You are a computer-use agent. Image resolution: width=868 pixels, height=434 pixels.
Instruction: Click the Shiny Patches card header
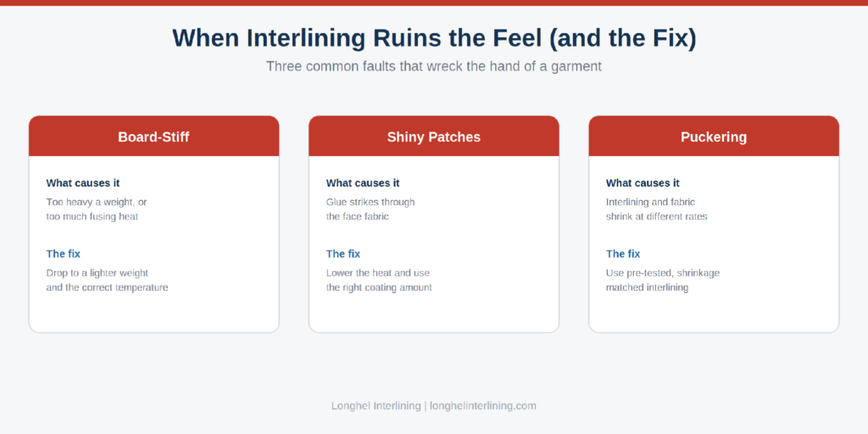tap(434, 136)
